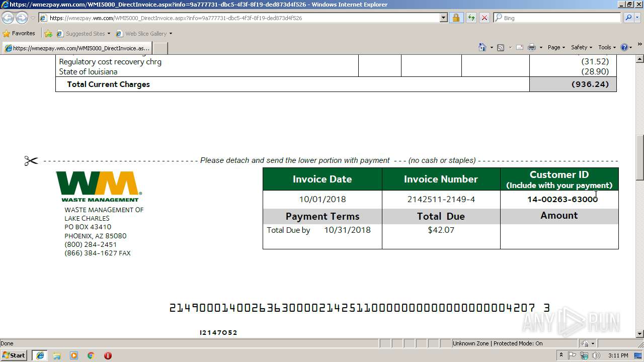Open the Web Slice Gallery link

(144, 34)
